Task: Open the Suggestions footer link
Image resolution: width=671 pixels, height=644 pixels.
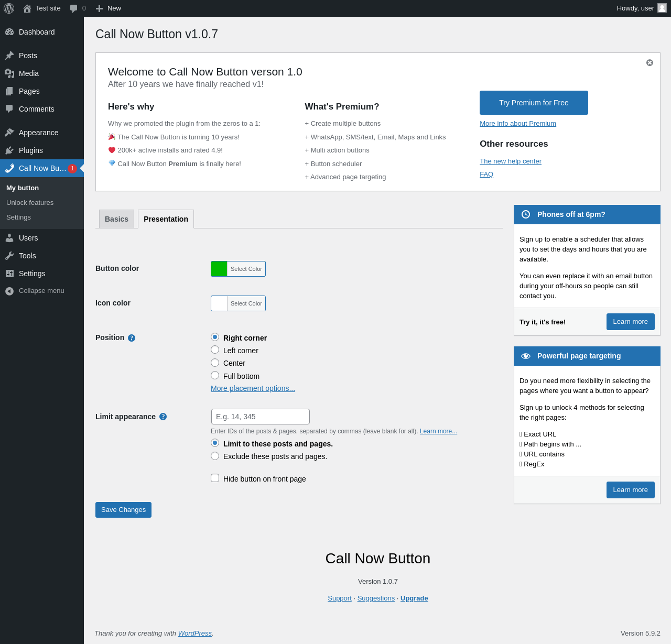Action: 376,598
